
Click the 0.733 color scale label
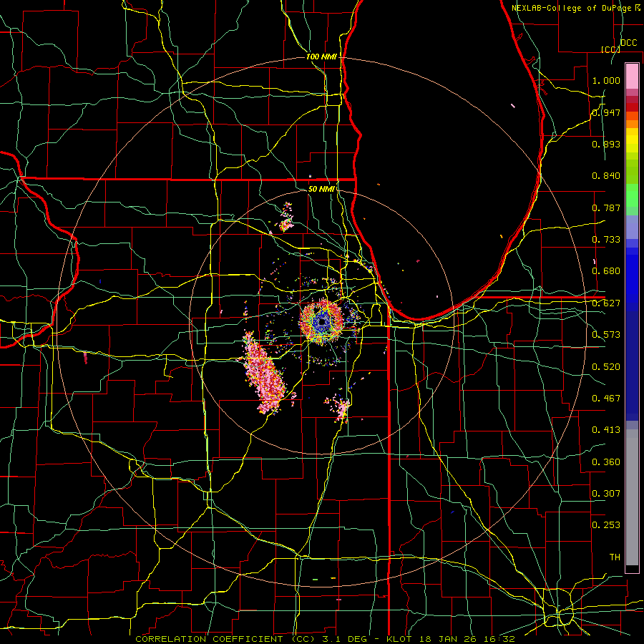click(x=606, y=240)
